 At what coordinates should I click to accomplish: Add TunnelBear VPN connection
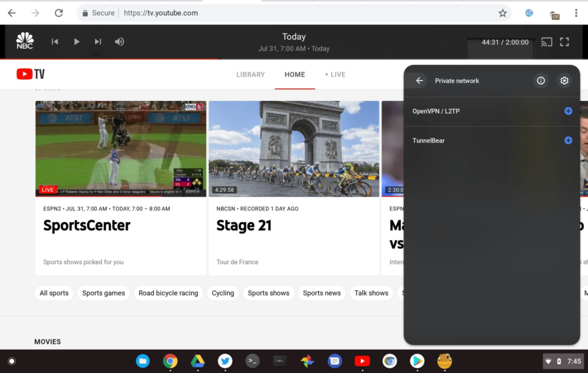coord(568,140)
